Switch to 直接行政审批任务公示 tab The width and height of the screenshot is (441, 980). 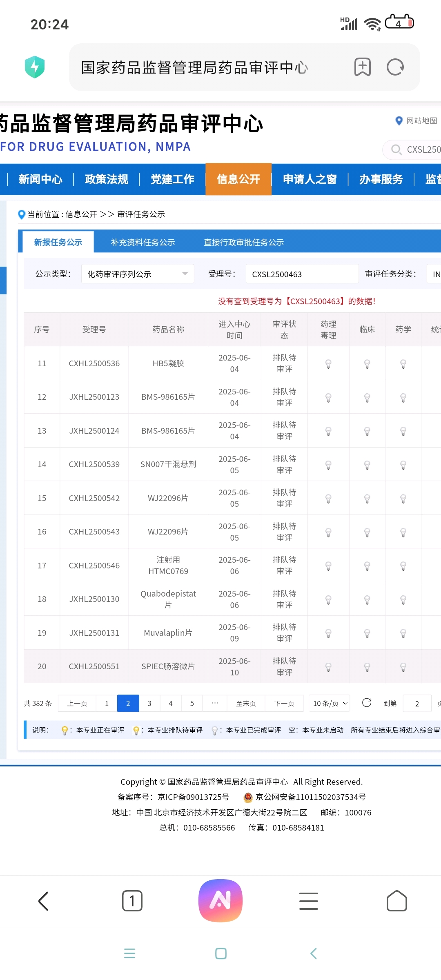[x=244, y=242]
